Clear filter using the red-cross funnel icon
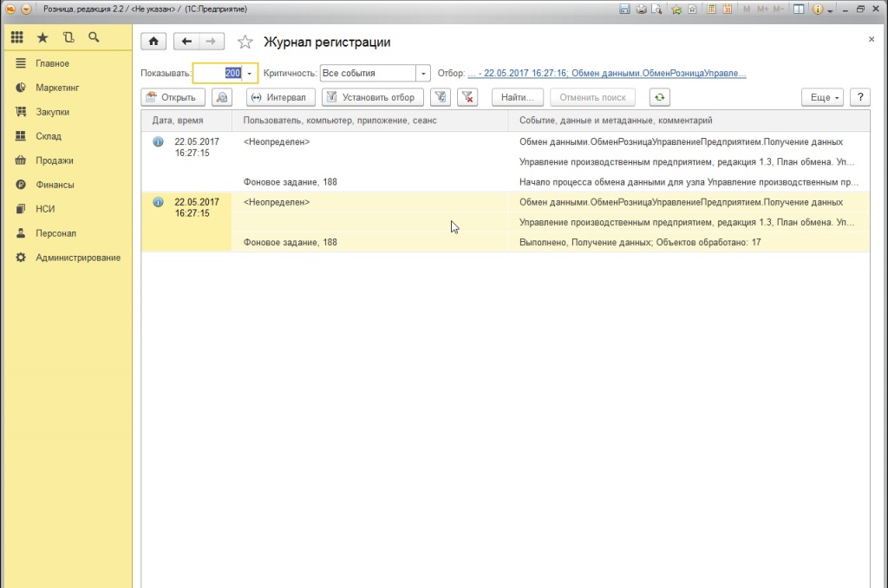This screenshot has width=888, height=588. (x=468, y=98)
